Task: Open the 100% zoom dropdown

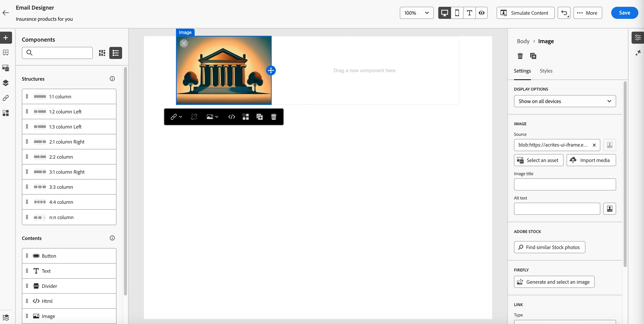Action: [417, 13]
